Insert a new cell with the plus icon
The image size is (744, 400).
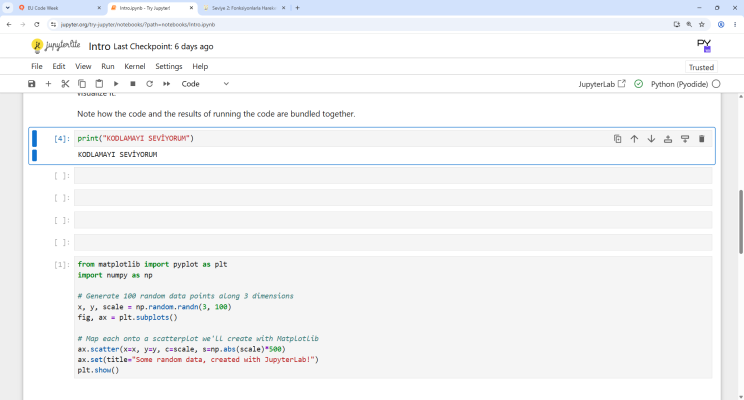[x=48, y=84]
